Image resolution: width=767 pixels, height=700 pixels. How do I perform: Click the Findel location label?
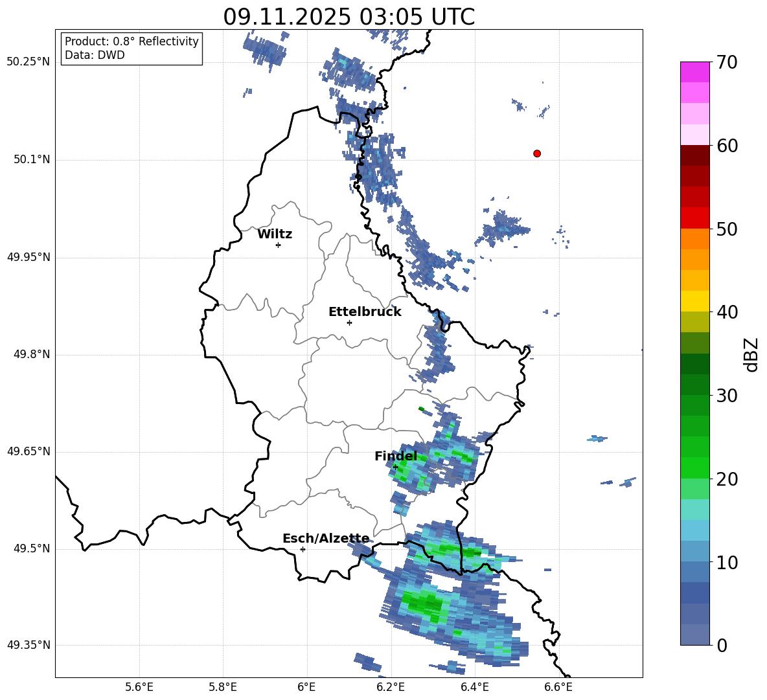click(396, 456)
